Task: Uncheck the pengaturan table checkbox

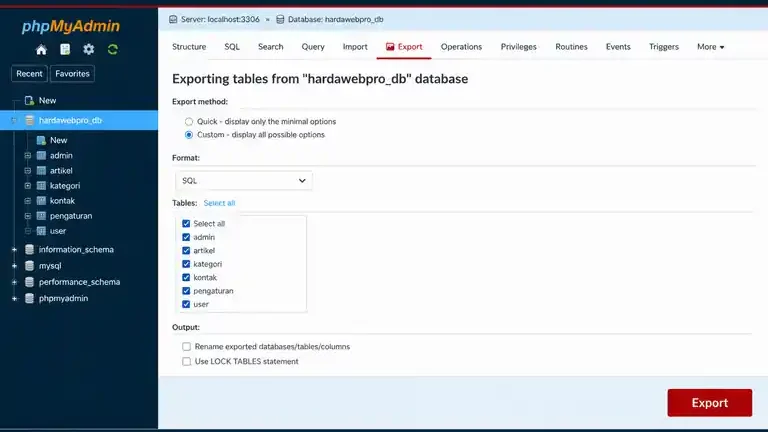Action: tap(186, 291)
